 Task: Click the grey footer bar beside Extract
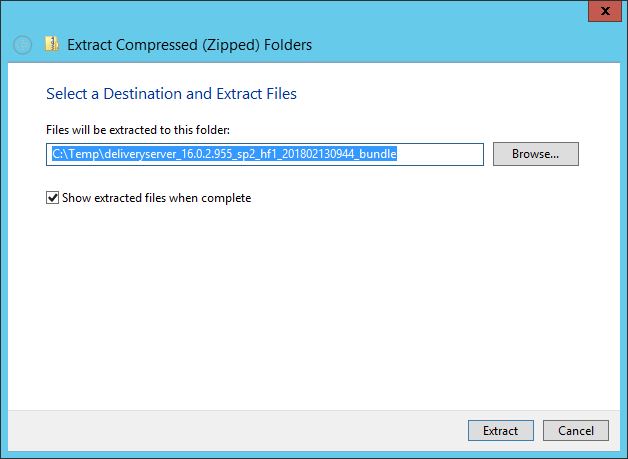pos(236,431)
